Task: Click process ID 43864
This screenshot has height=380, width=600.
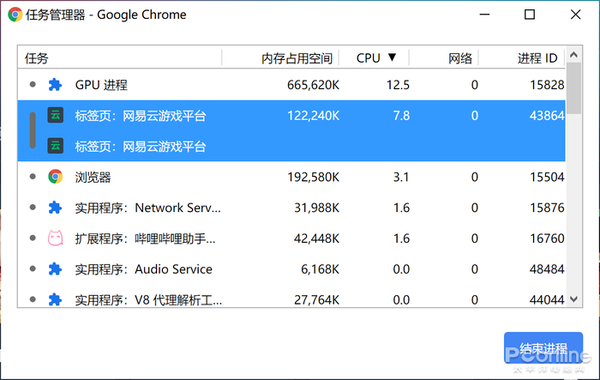Action: point(547,116)
